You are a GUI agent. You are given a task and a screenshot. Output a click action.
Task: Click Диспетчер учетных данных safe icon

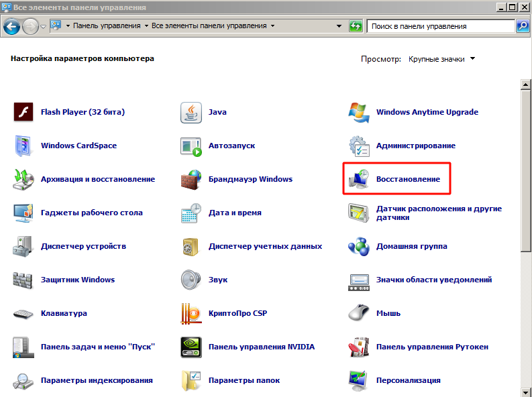[x=191, y=247]
